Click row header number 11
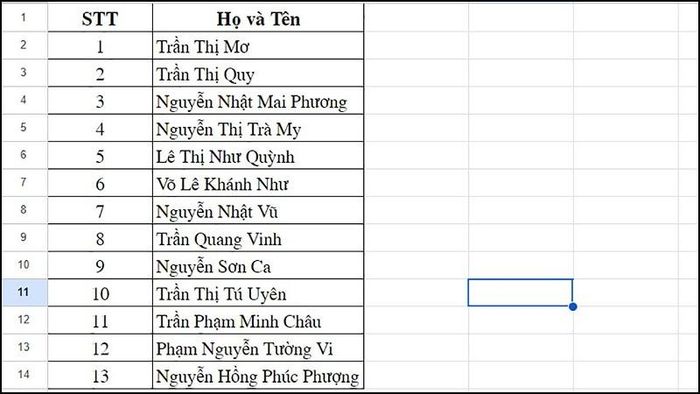This screenshot has width=700, height=394. (24, 292)
